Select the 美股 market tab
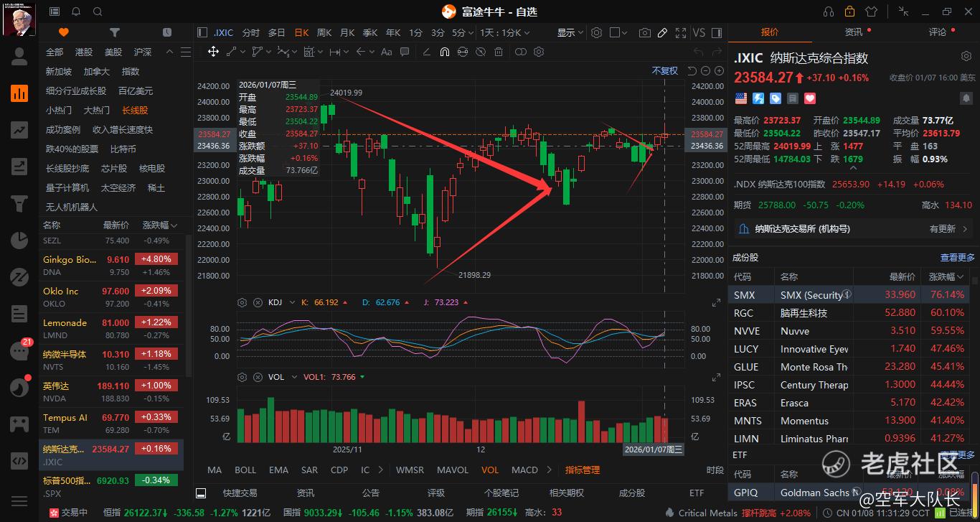Image resolution: width=980 pixels, height=522 pixels. [113, 52]
